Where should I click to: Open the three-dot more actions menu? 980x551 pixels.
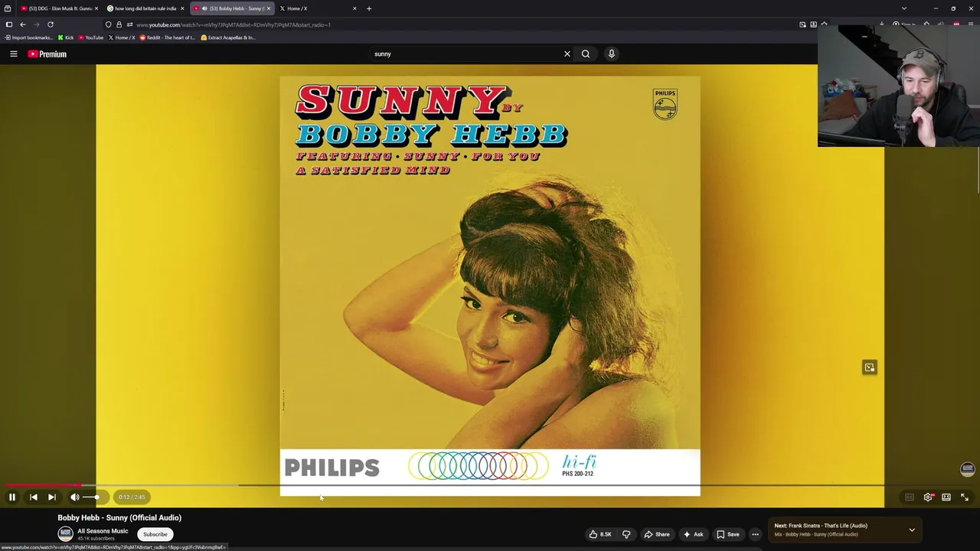(755, 534)
